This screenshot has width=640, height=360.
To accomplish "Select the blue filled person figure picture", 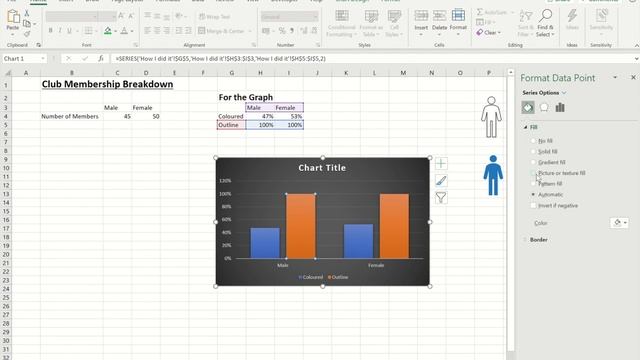I will pos(493,176).
